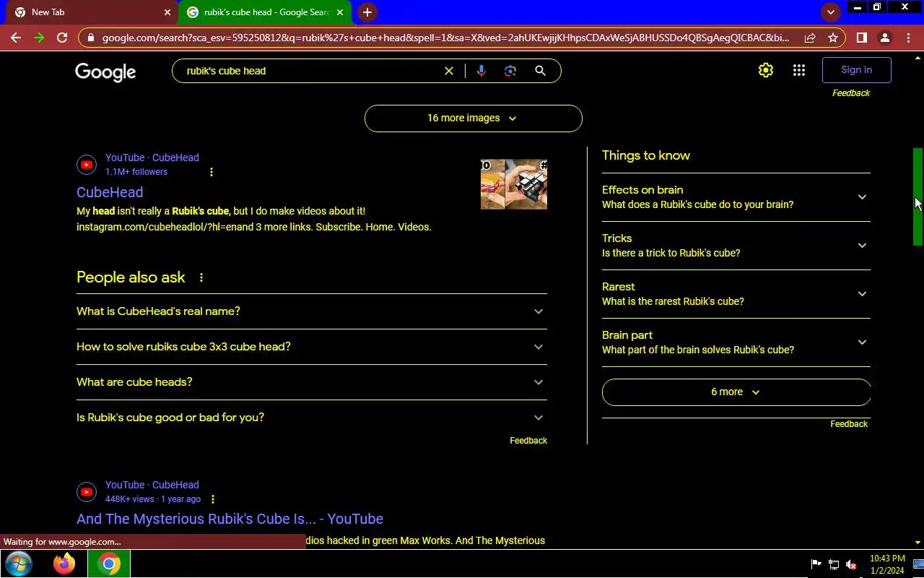Switch to Chrome in the taskbar

click(x=109, y=564)
